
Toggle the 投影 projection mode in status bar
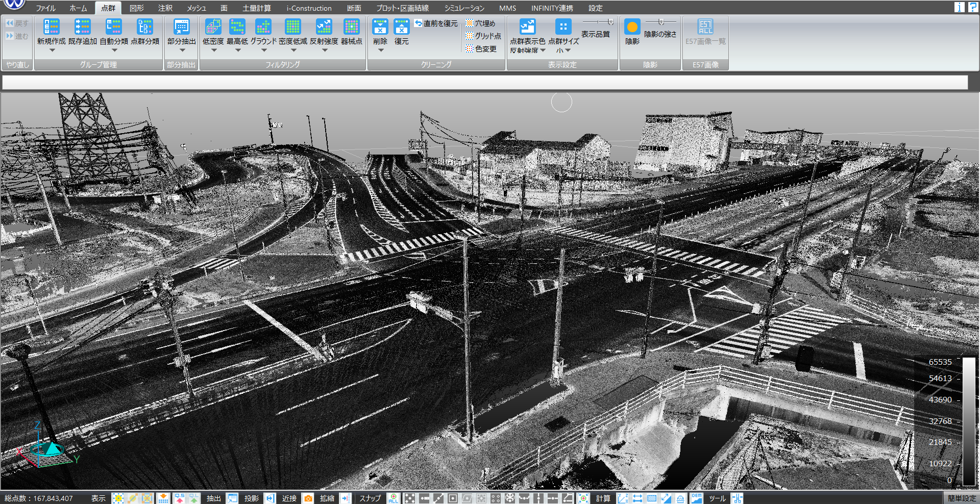point(270,498)
